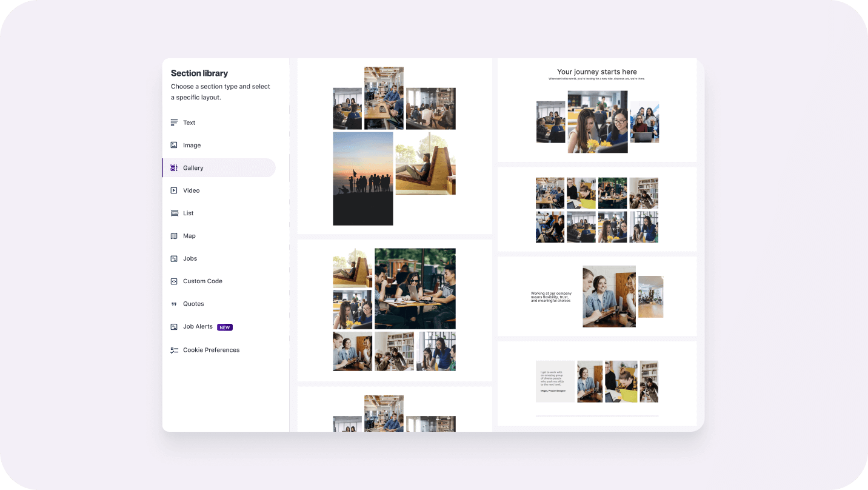The width and height of the screenshot is (868, 490).
Task: Select the Cookie Preferences icon
Action: pos(174,350)
